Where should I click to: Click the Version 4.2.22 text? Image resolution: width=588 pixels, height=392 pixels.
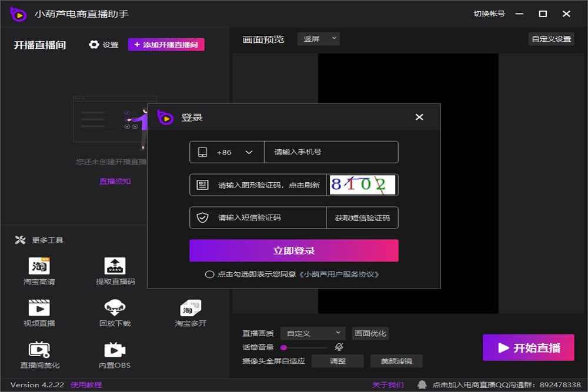[37, 385]
